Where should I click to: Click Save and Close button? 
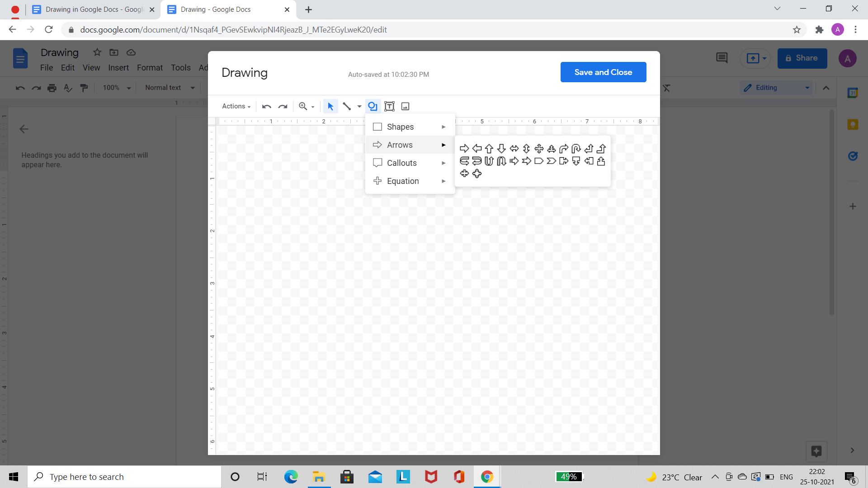[x=604, y=71]
